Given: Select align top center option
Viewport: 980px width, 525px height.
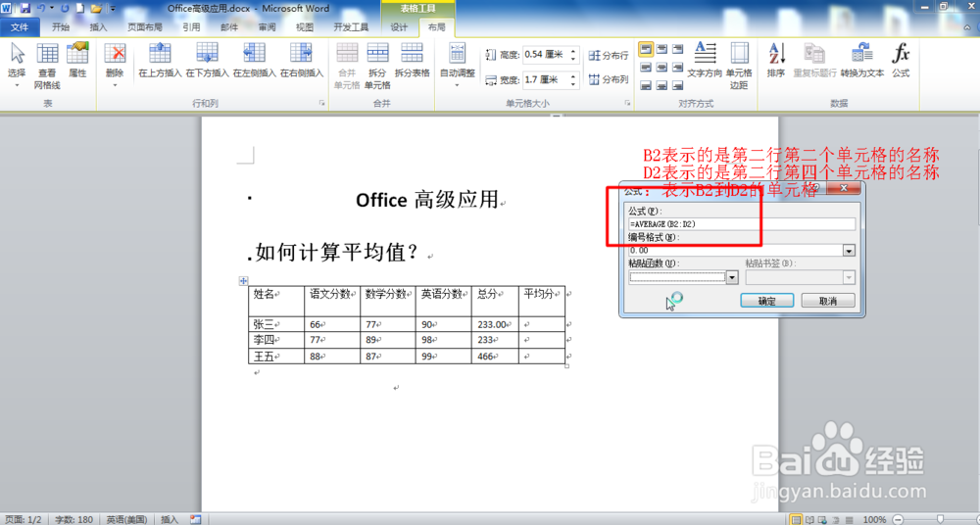Looking at the screenshot, I should pos(661,49).
